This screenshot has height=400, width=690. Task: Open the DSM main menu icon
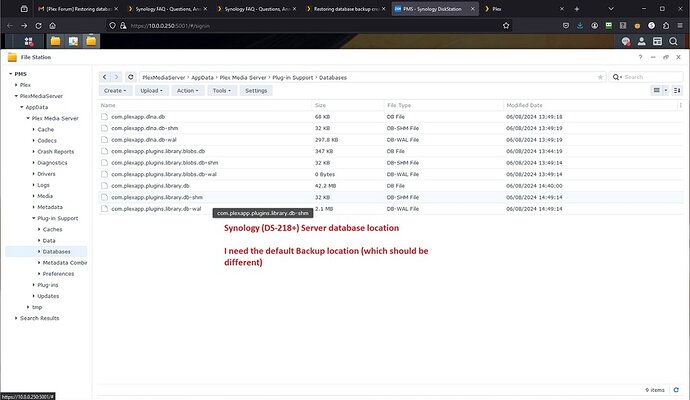(x=29, y=41)
